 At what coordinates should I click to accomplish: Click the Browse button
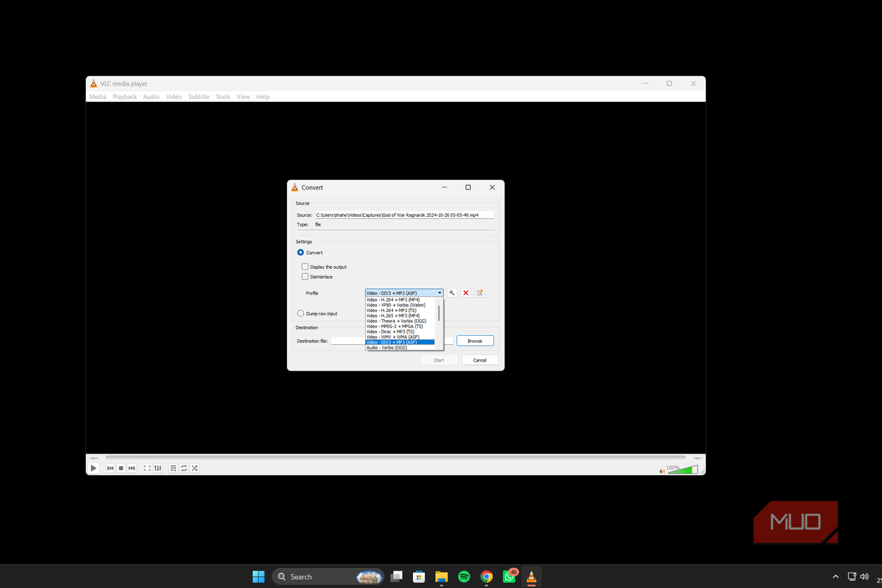click(x=475, y=341)
